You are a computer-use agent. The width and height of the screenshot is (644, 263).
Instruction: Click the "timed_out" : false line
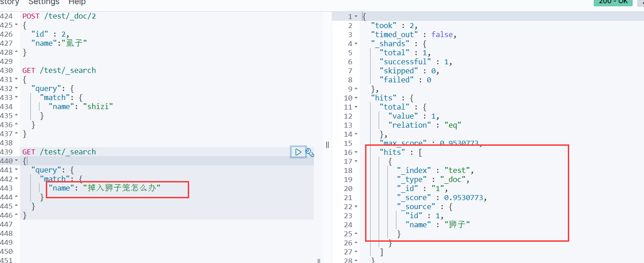414,34
